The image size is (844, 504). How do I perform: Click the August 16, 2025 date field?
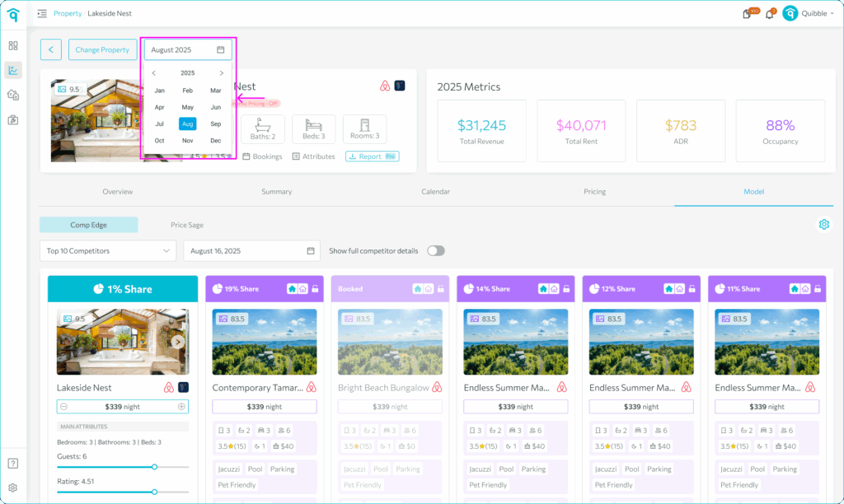[x=252, y=250]
